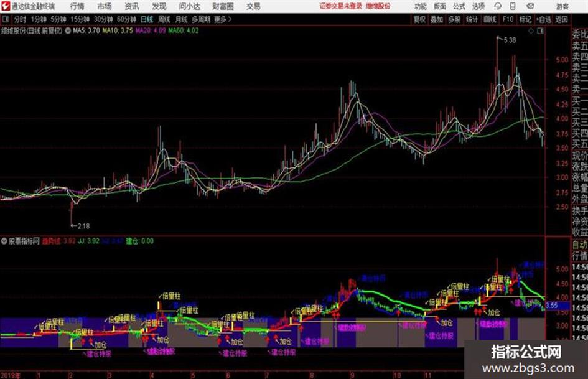Click the JJ: 3.92 indicator value
This screenshot has width=588, height=379.
[x=88, y=241]
